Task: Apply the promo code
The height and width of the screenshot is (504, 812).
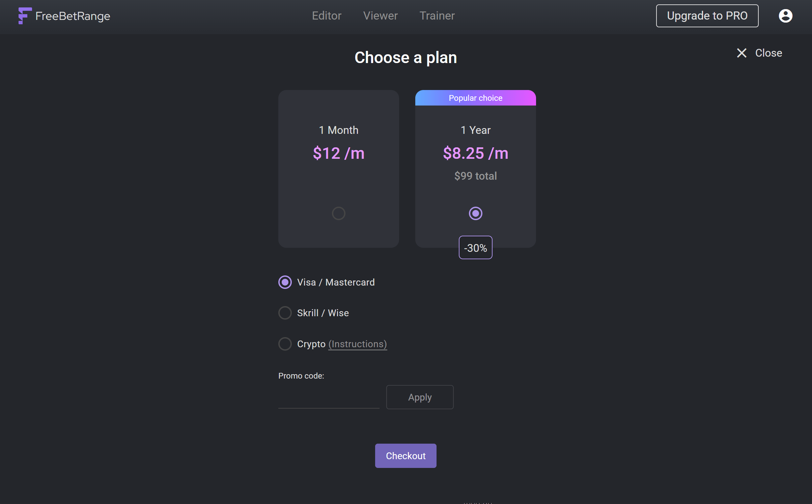Action: point(420,397)
